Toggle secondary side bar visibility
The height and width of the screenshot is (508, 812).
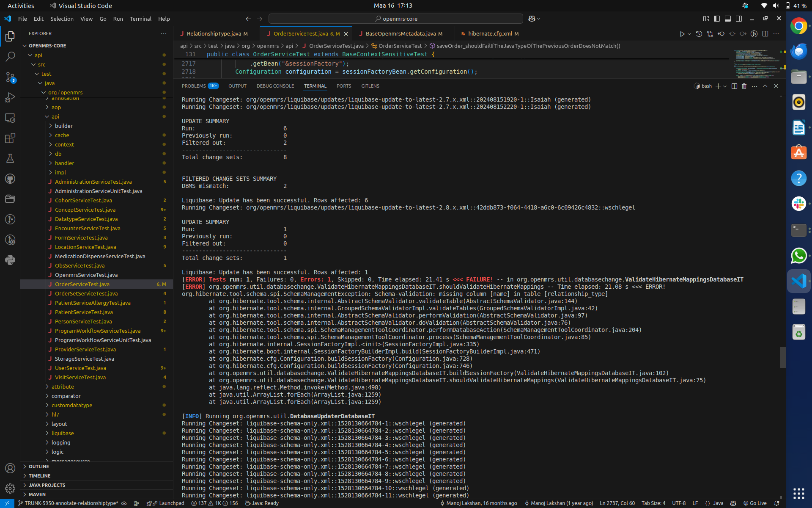[739, 19]
